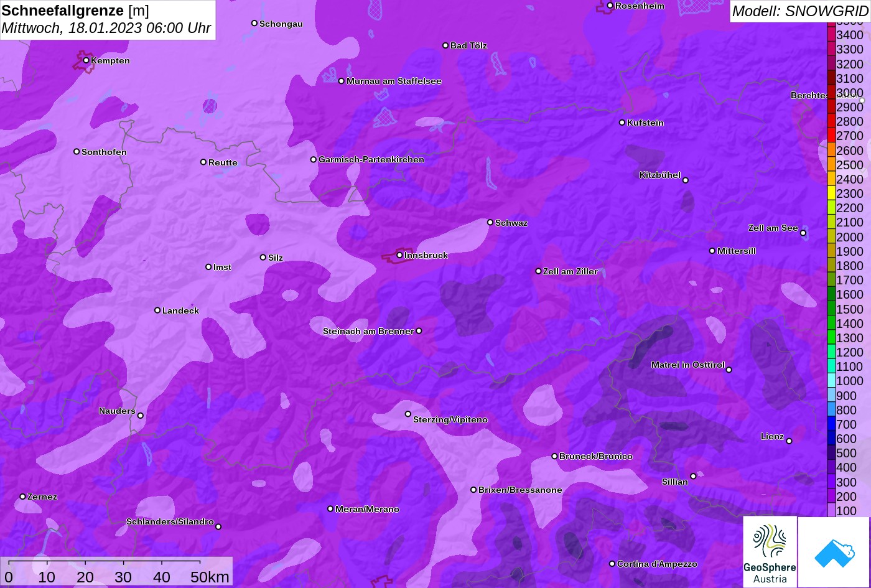Click the orange 2600 m legend swatch
Screen dimensions: 871x588
pos(831,150)
